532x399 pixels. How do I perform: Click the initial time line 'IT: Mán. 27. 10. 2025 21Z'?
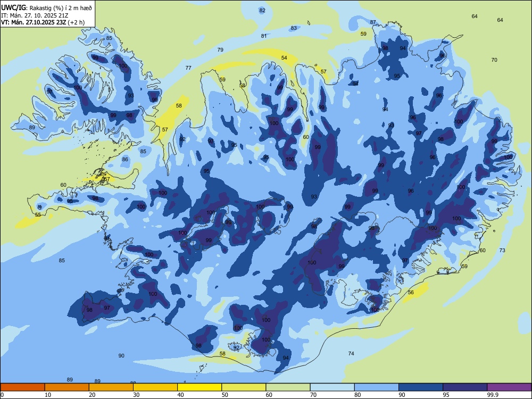click(x=35, y=15)
